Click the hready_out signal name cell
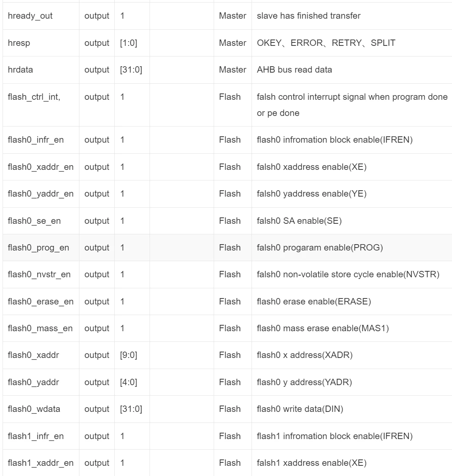452x476 pixels. coord(30,16)
